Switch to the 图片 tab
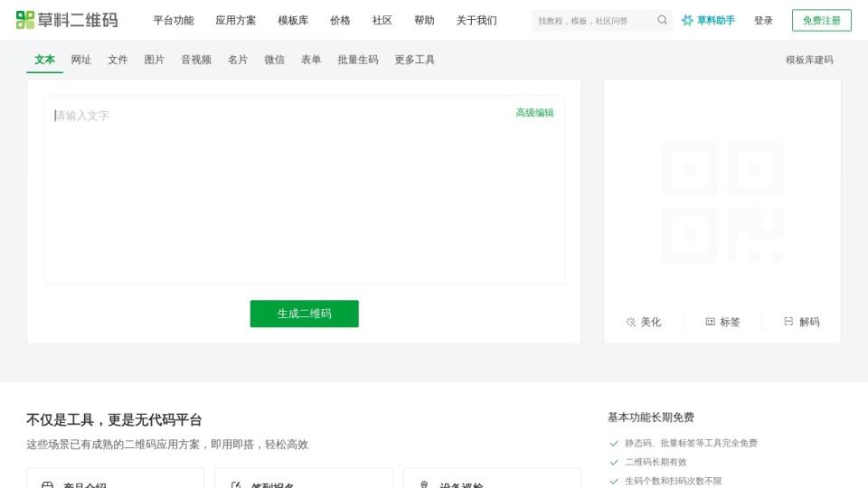This screenshot has height=488, width=868. coord(154,60)
